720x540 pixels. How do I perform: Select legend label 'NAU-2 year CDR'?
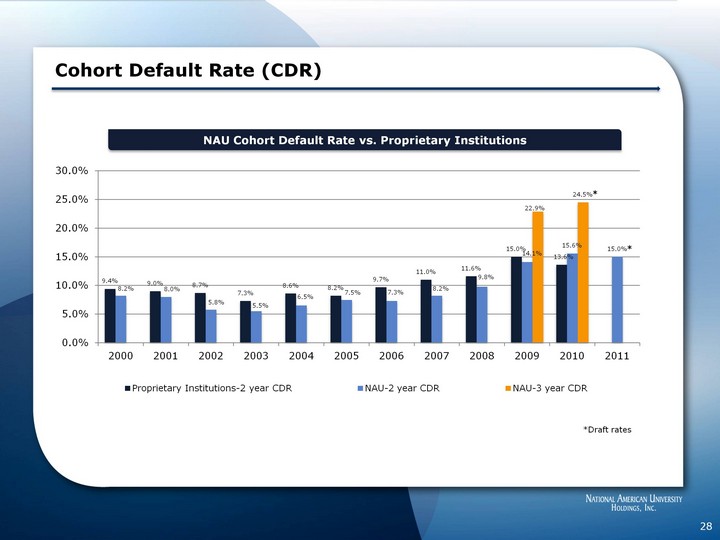(x=402, y=388)
